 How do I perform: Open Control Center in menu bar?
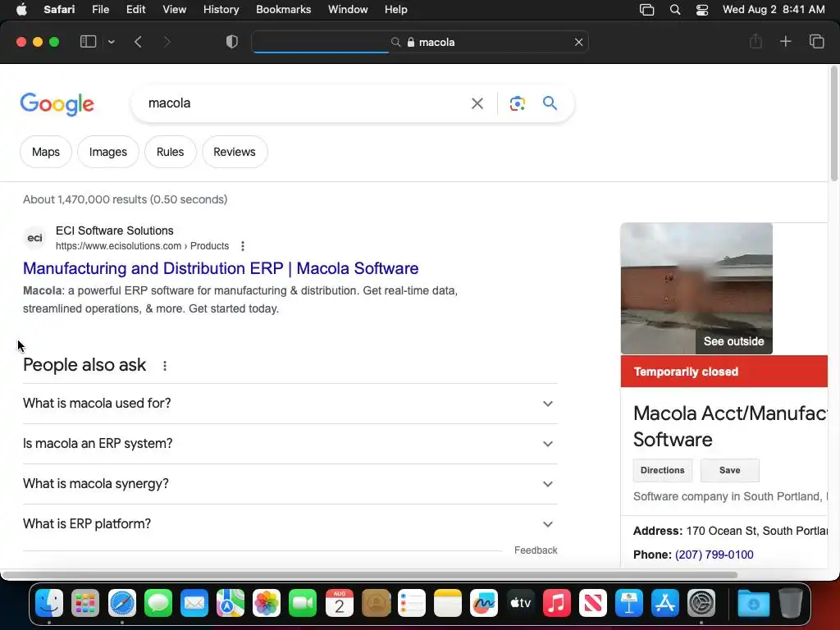[702, 10]
